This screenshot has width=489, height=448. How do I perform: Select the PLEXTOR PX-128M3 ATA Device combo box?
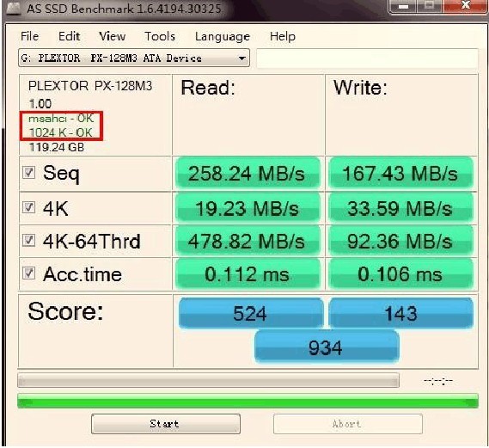point(134,58)
